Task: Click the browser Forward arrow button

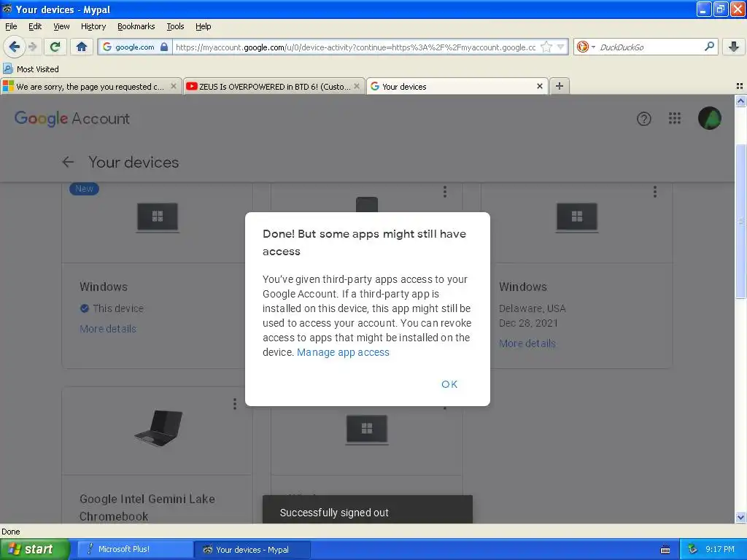Action: [32, 47]
